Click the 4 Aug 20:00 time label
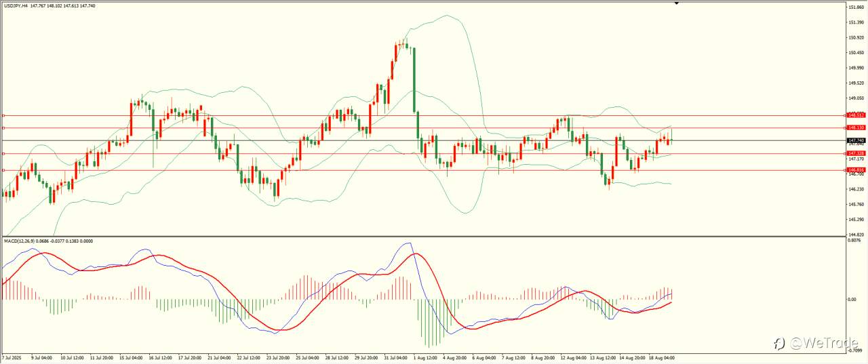868x364 pixels. pos(454,357)
